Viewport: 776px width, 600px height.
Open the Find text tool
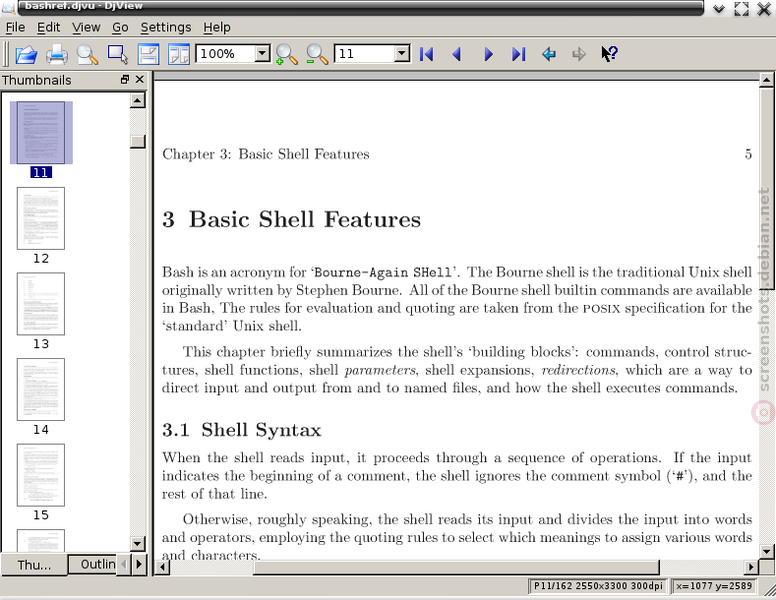point(88,54)
